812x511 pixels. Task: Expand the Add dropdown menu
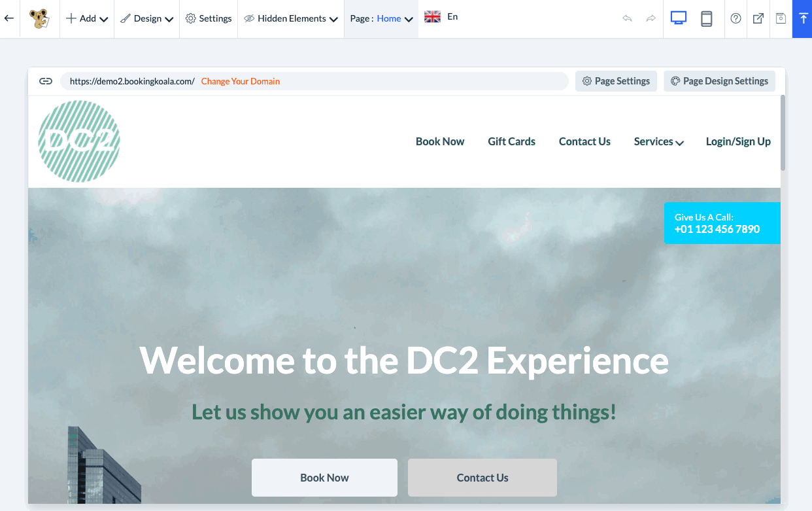pyautogui.click(x=87, y=18)
